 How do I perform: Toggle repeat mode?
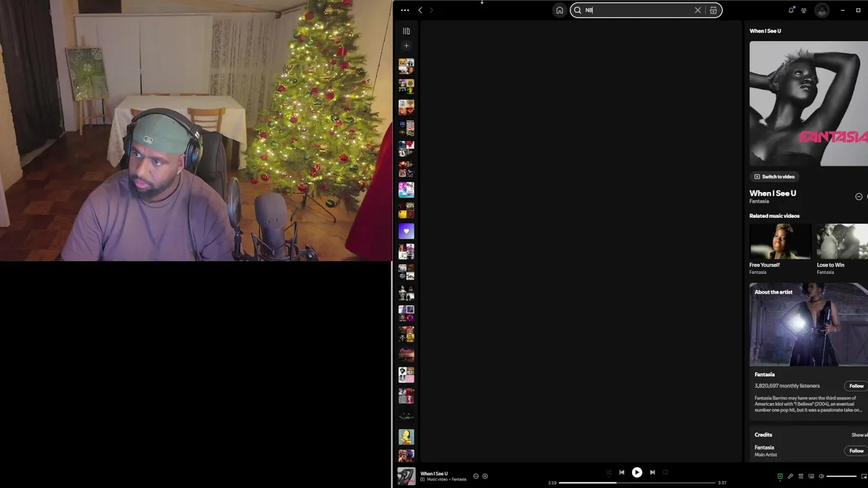(x=665, y=472)
